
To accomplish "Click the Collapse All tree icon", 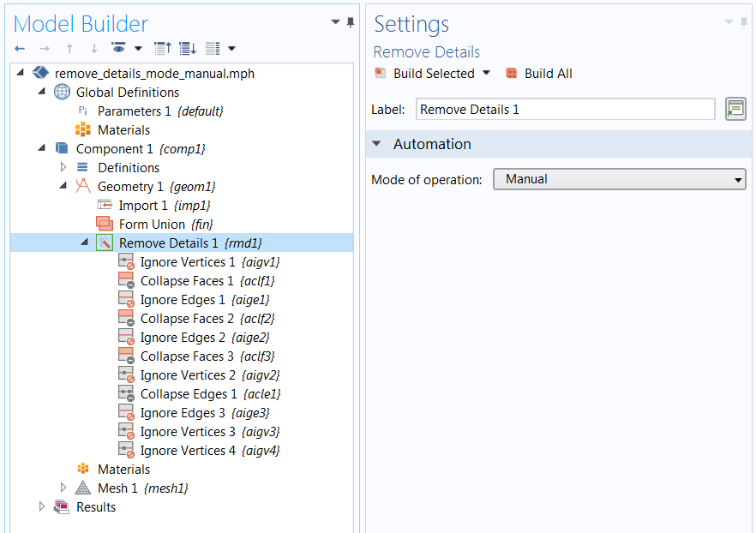I will click(163, 48).
